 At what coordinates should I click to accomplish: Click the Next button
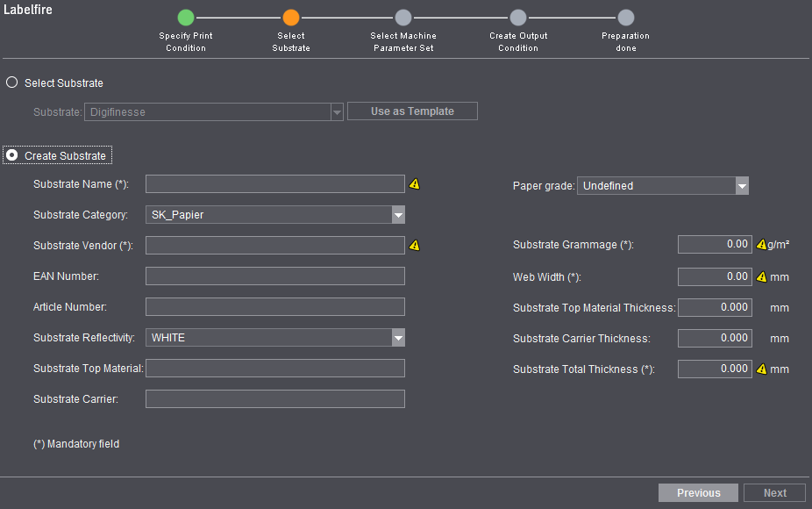pos(774,493)
